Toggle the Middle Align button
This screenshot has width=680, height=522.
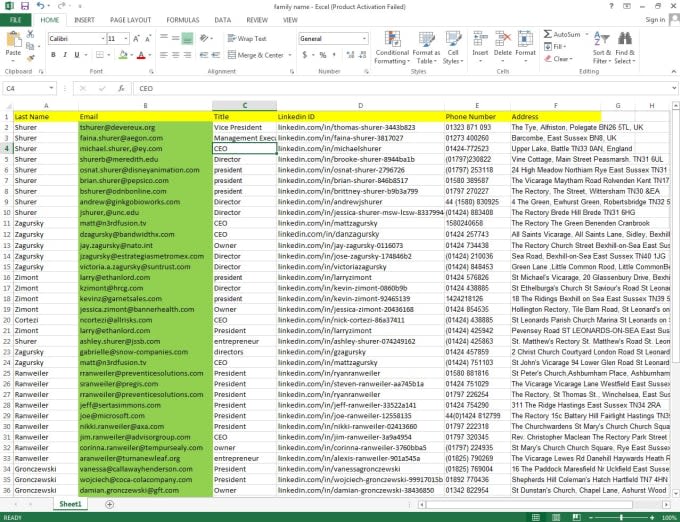[x=175, y=39]
